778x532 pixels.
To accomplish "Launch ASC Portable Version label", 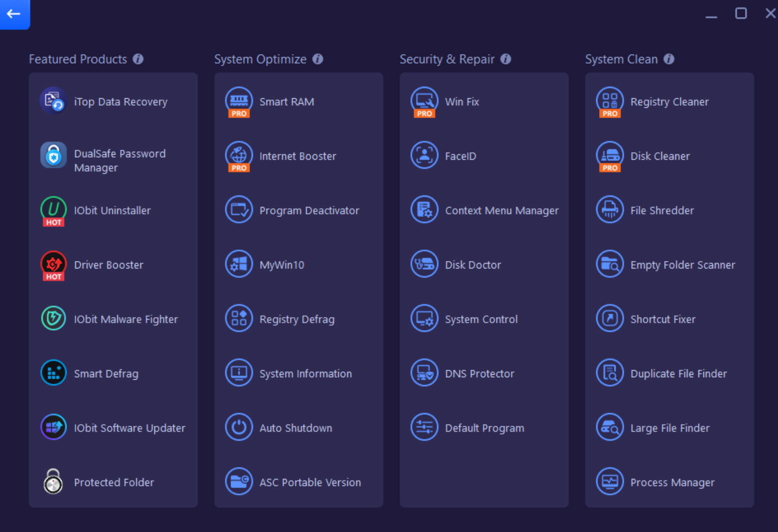I will 310,483.
